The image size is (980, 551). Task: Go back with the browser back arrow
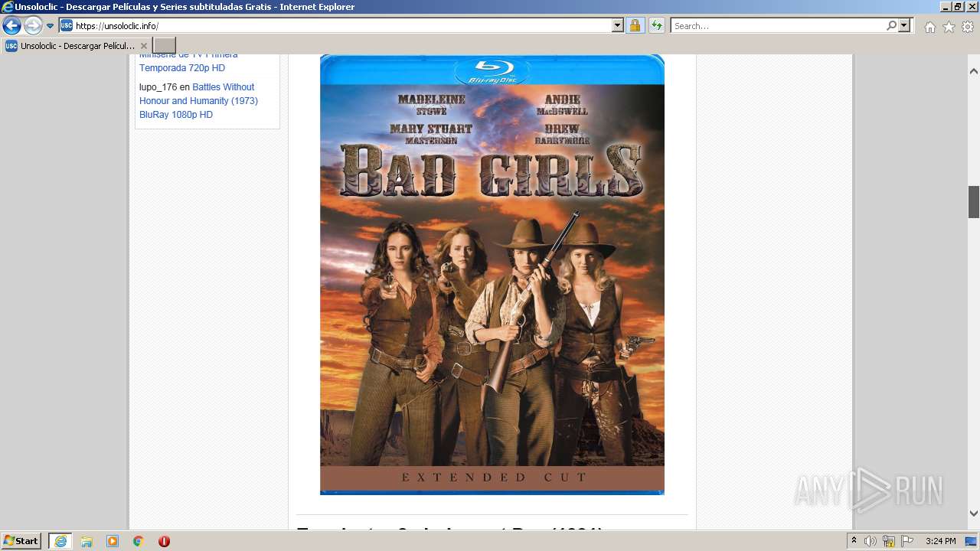click(11, 26)
